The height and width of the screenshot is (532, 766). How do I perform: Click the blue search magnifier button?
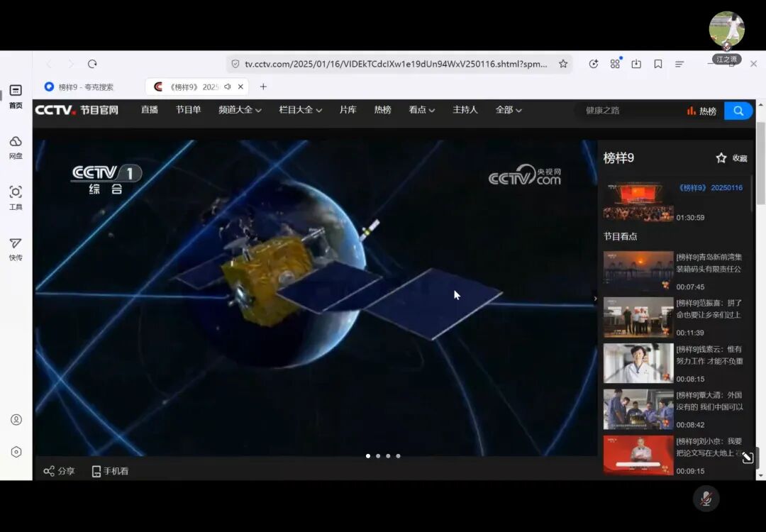coord(738,111)
